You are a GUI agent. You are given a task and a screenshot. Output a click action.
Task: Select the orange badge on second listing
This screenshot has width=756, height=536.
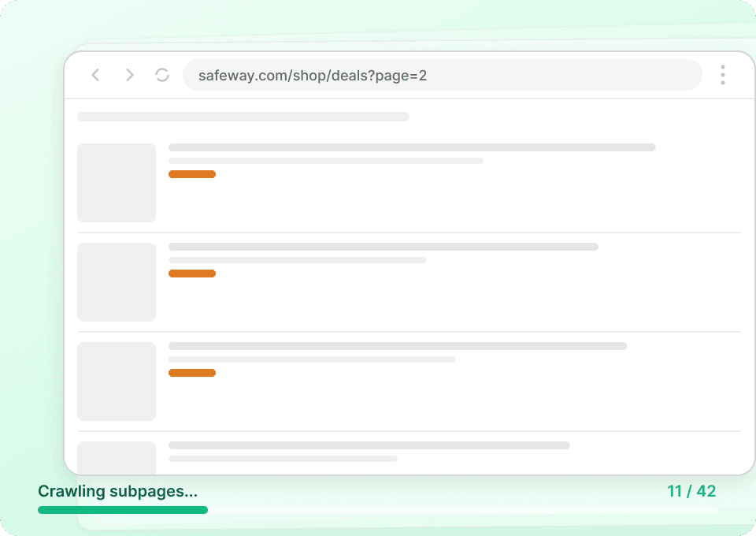pyautogui.click(x=192, y=274)
